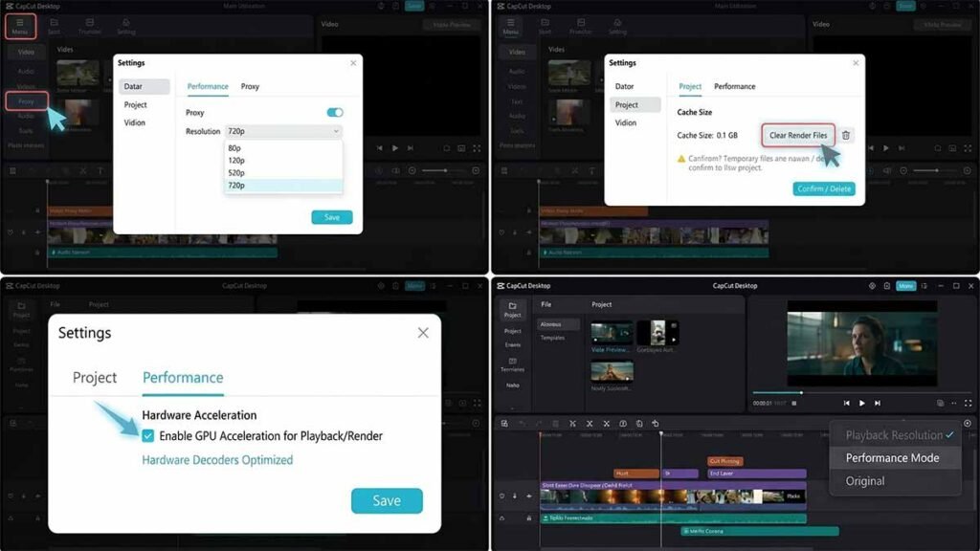Toggle the Proxy switch off
Screen dimensions: 980x551
335,113
